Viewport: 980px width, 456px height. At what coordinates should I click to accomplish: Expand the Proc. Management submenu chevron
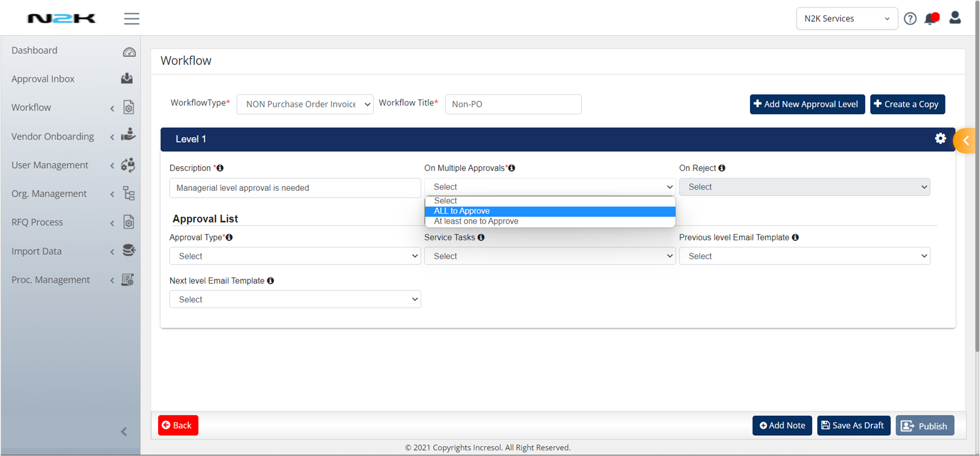[x=112, y=281]
